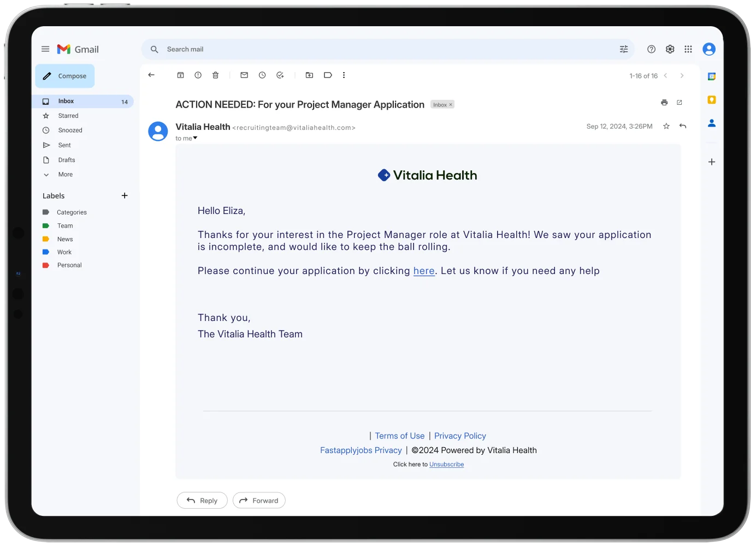756x547 pixels.
Task: Open the Inbox folder
Action: (x=83, y=102)
